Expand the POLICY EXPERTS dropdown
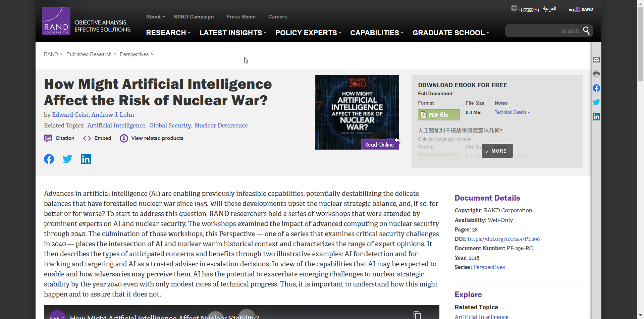Image resolution: width=644 pixels, height=319 pixels. point(308,33)
